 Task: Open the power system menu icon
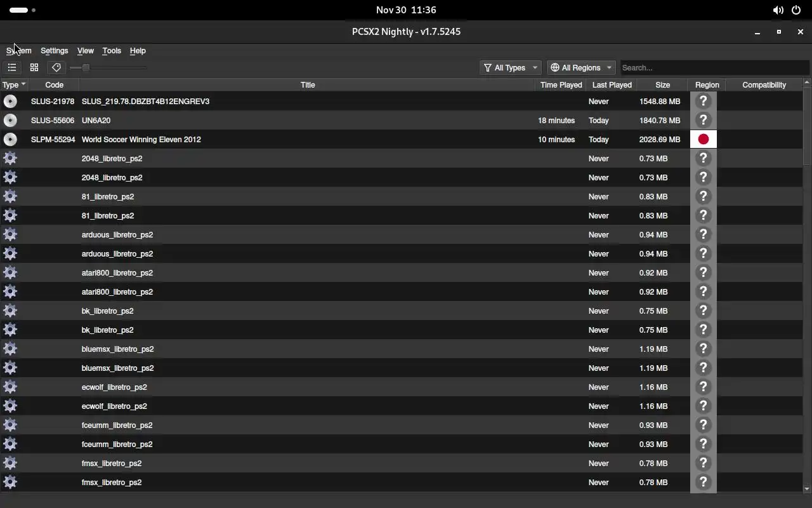pos(796,10)
